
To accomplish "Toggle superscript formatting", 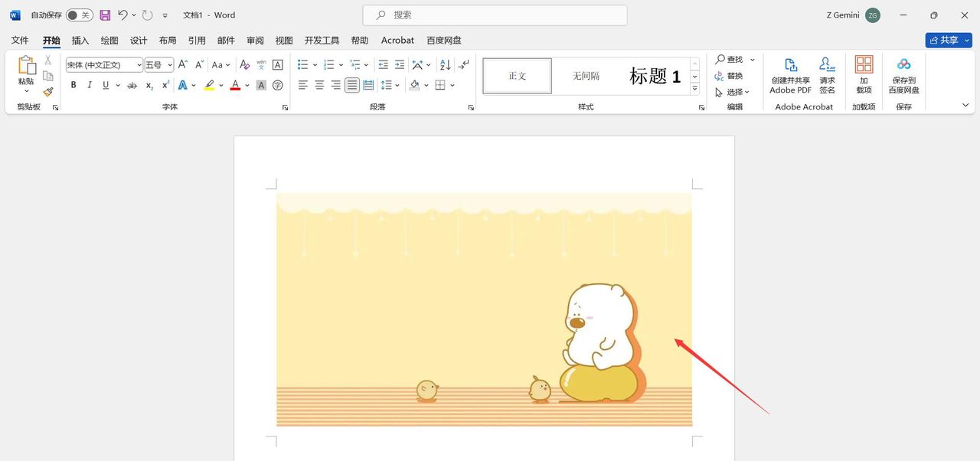I will 165,85.
